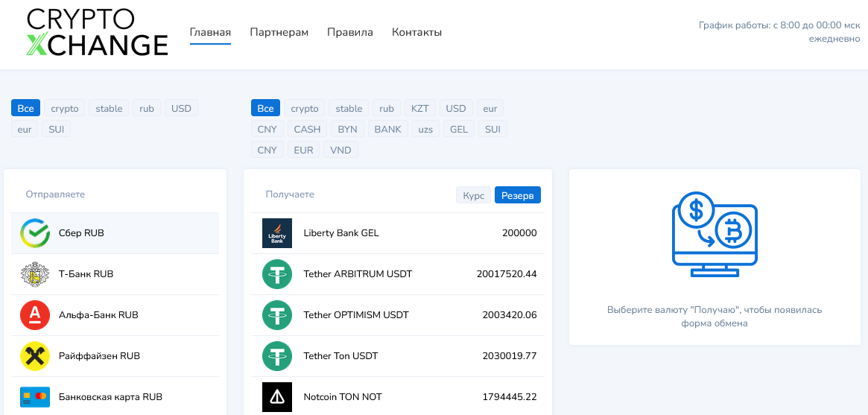Choose Tether OPTIMISM USDT to receive

[x=398, y=315]
